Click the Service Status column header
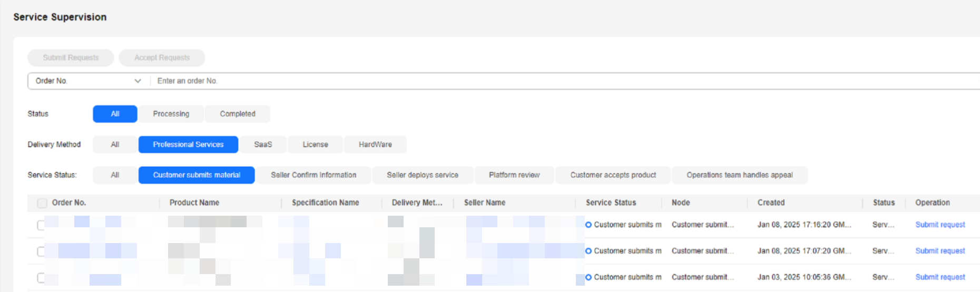 point(611,203)
